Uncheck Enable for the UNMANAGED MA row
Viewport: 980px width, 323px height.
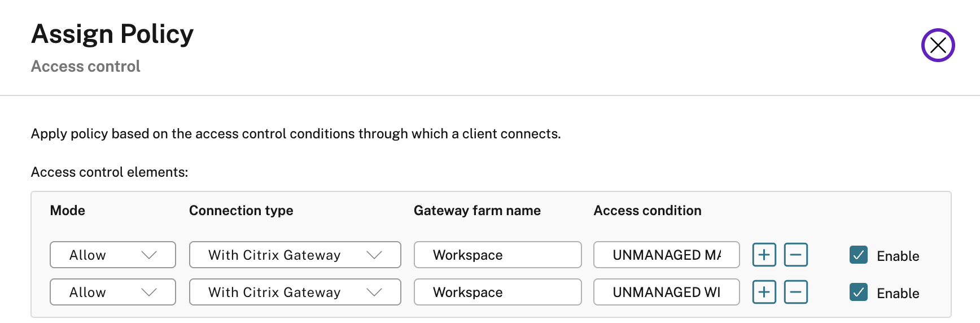coord(858,255)
